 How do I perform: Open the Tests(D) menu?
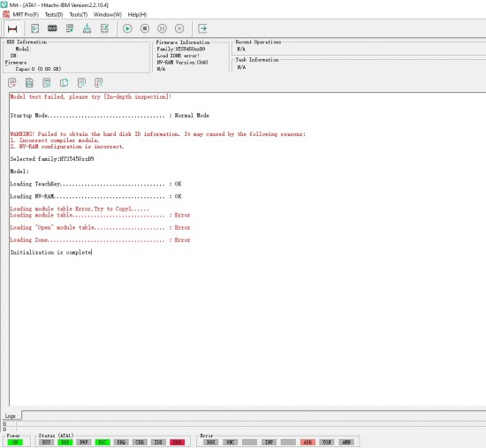coord(54,14)
